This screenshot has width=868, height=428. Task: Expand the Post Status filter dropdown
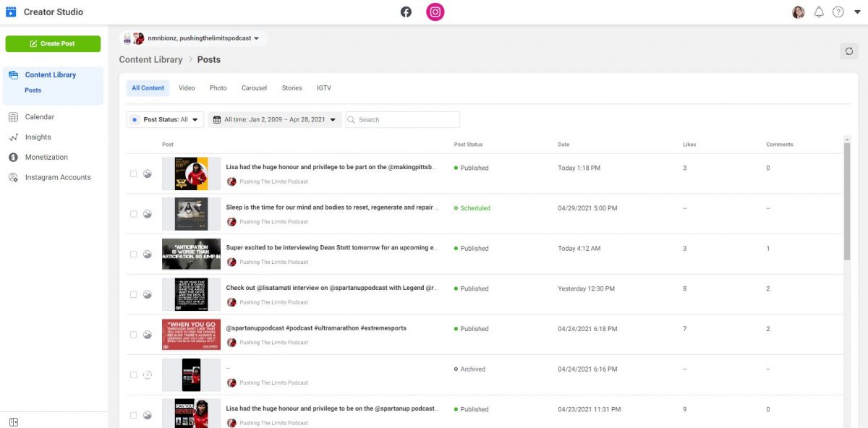tap(165, 120)
